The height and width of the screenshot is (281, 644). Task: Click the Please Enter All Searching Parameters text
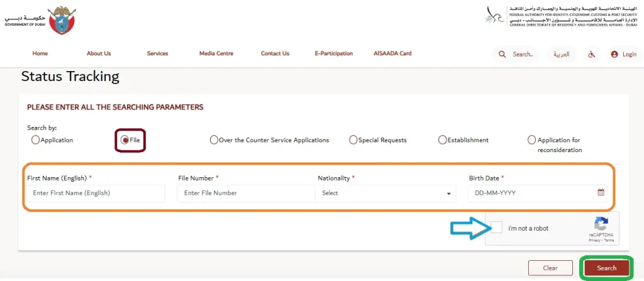pos(115,107)
